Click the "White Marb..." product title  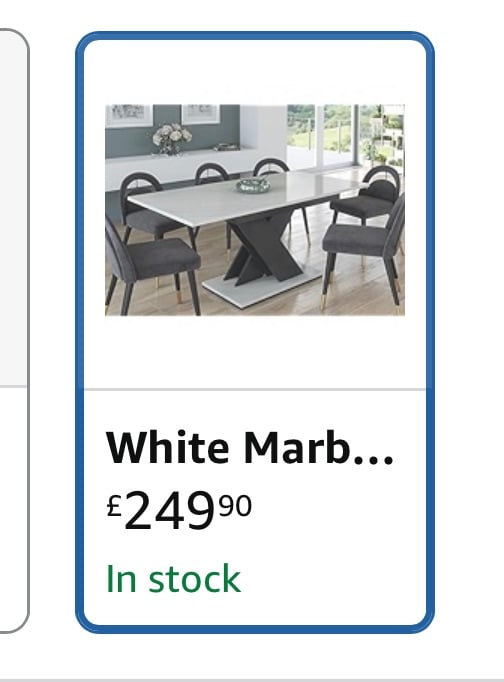pos(250,448)
